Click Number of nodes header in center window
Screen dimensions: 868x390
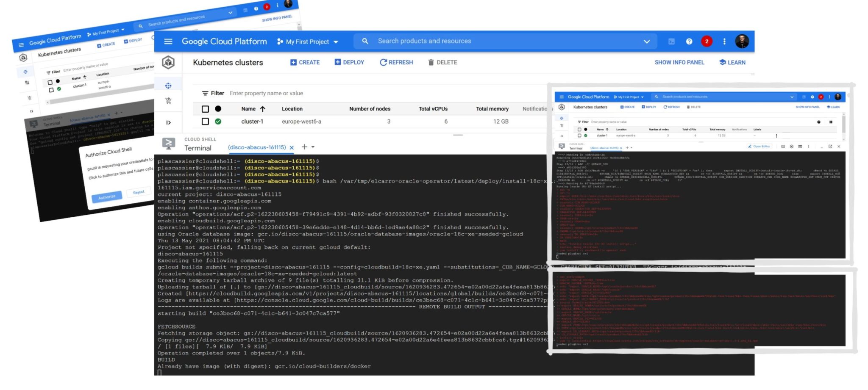click(x=370, y=109)
